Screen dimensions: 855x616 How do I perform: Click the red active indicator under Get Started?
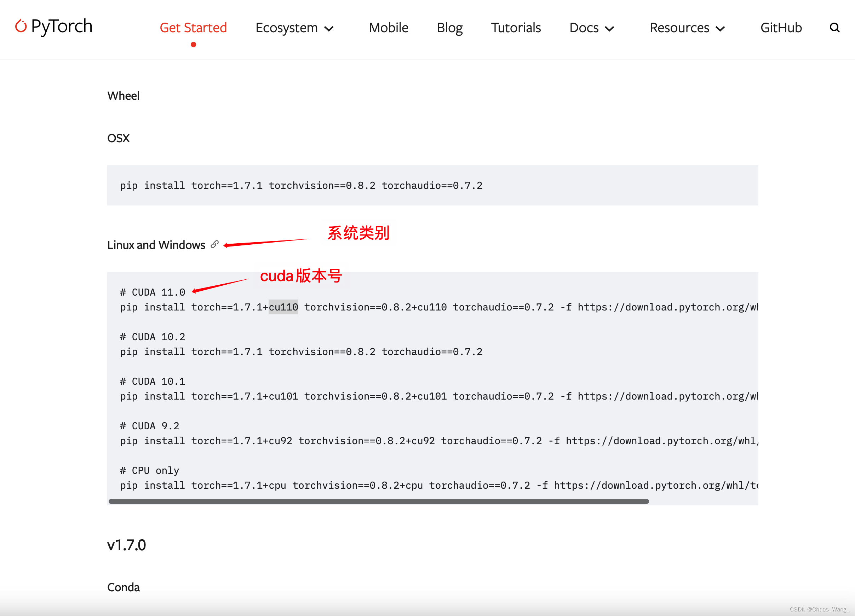(193, 45)
